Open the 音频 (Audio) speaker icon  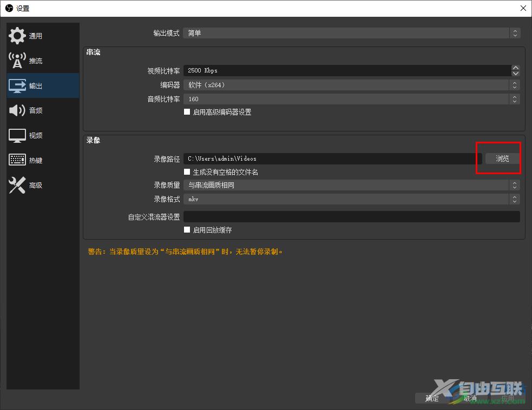[x=17, y=110]
